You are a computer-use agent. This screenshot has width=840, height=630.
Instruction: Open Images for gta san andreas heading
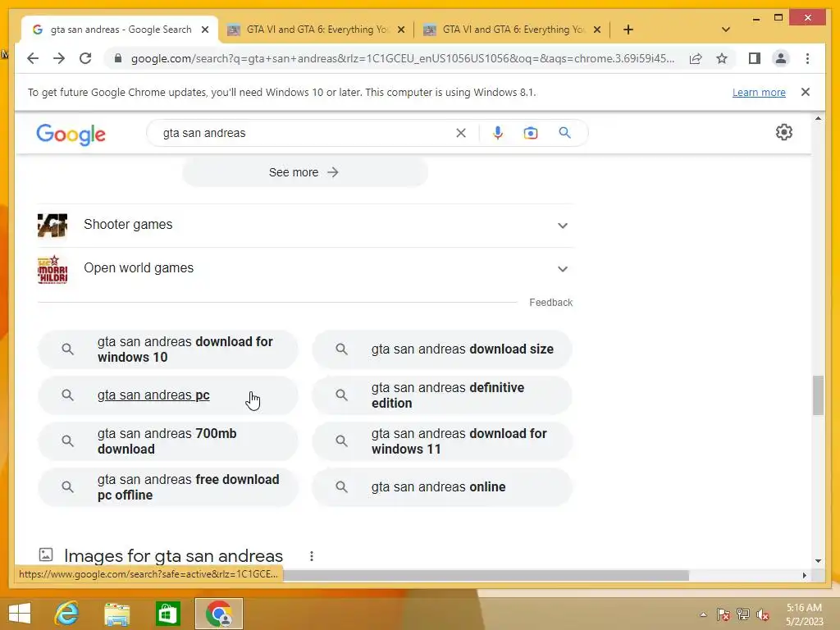tap(173, 556)
